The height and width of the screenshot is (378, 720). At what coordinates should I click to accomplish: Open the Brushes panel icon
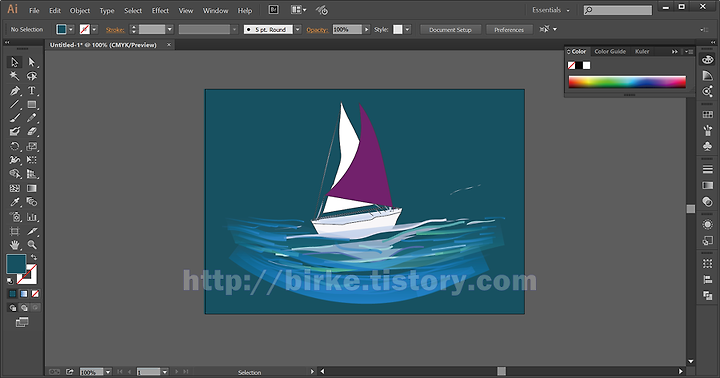(708, 130)
